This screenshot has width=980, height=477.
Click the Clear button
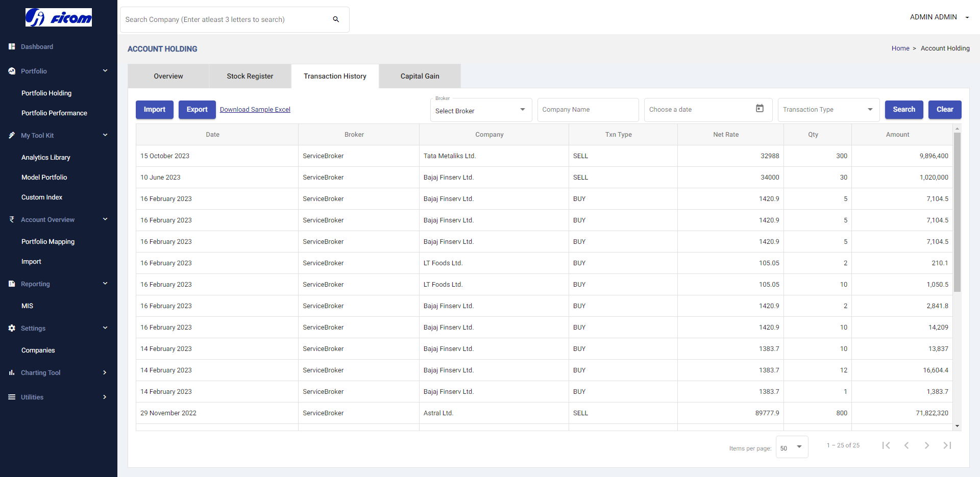(945, 110)
